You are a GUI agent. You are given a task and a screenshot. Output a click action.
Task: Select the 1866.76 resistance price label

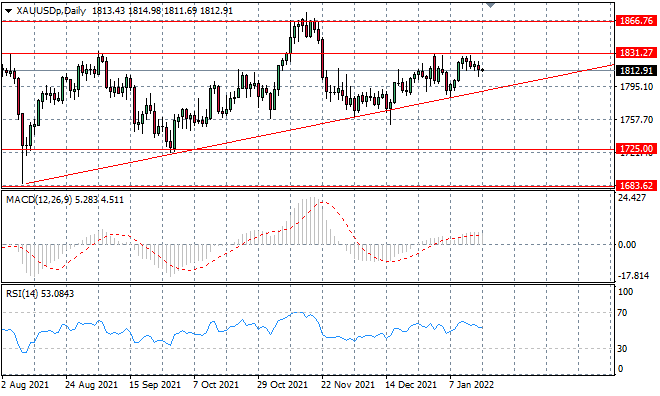click(636, 20)
